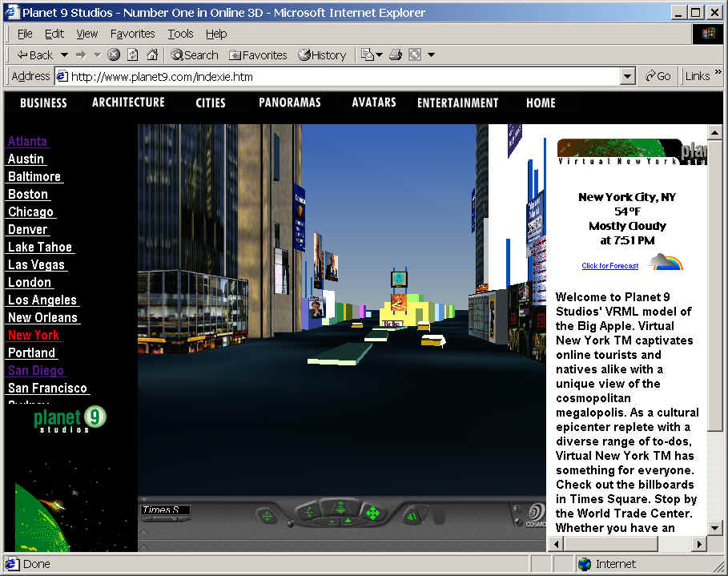Select the Cosmo Slide four-arrow tool
The image size is (728, 576).
point(373,513)
